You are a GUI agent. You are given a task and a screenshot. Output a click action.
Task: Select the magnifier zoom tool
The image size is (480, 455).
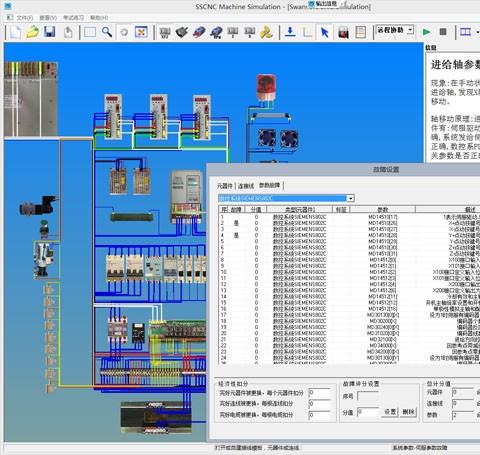(x=107, y=32)
